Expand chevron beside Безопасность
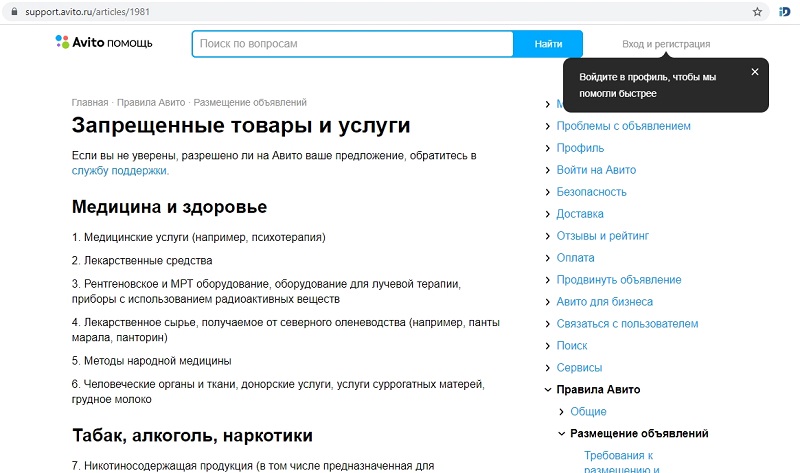Image resolution: width=800 pixels, height=473 pixels. 547,192
